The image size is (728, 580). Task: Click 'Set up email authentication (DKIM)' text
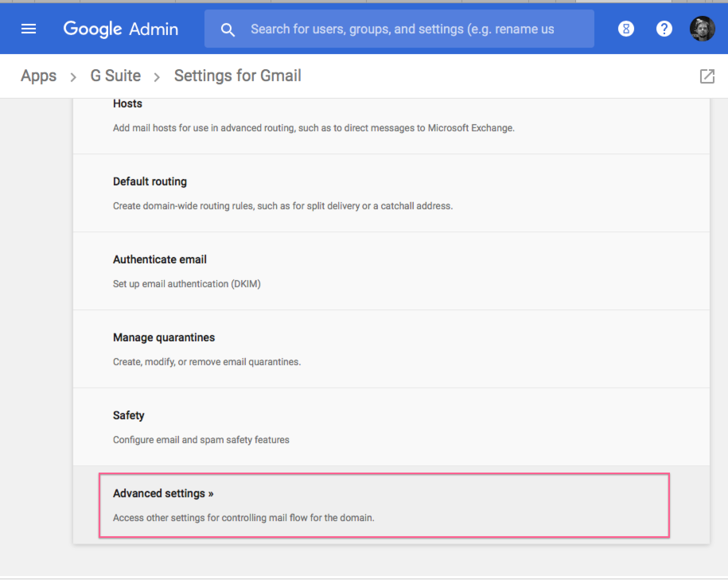click(x=187, y=284)
